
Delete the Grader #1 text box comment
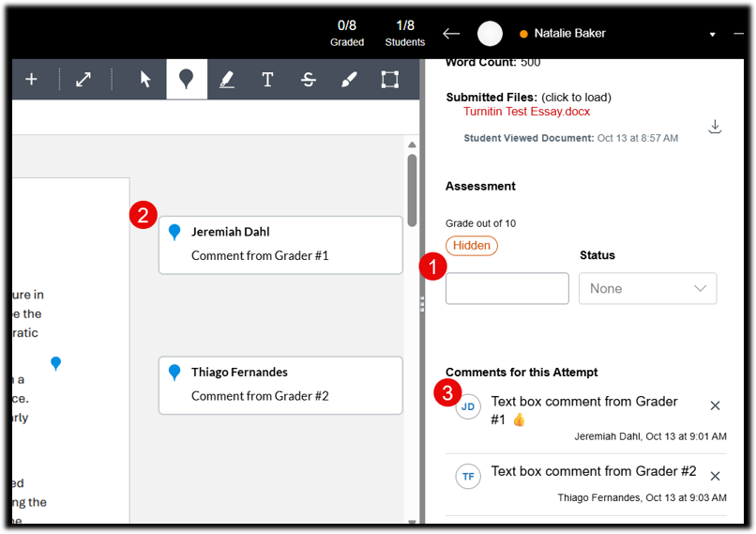pyautogui.click(x=715, y=405)
